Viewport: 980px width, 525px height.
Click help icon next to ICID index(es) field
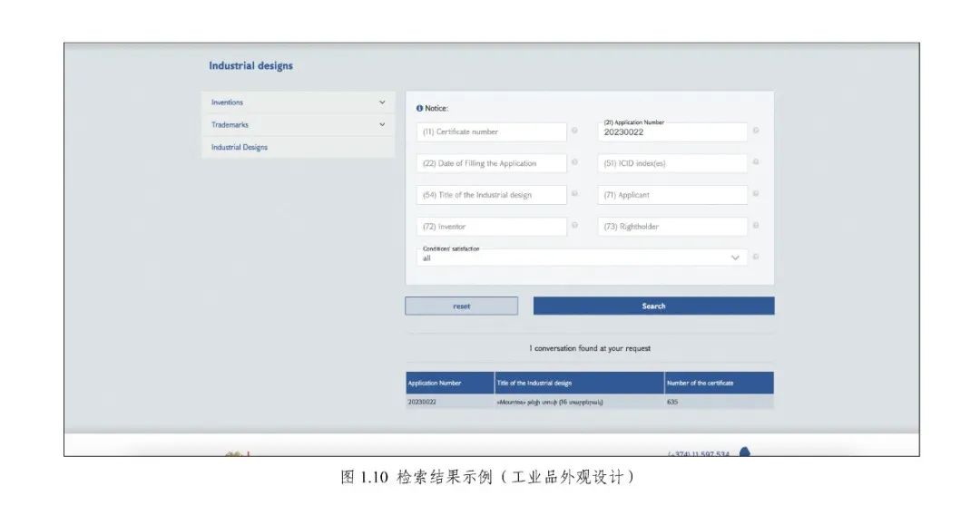(x=756, y=163)
